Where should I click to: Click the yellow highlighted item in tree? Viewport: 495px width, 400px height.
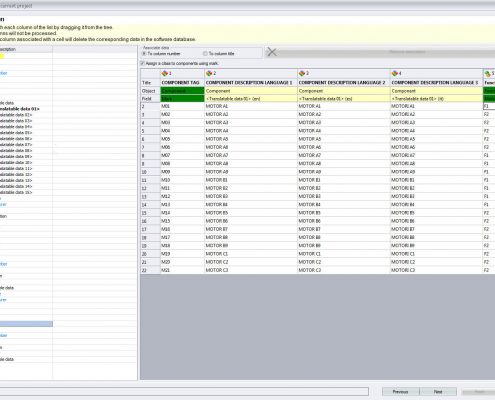tap(2, 56)
